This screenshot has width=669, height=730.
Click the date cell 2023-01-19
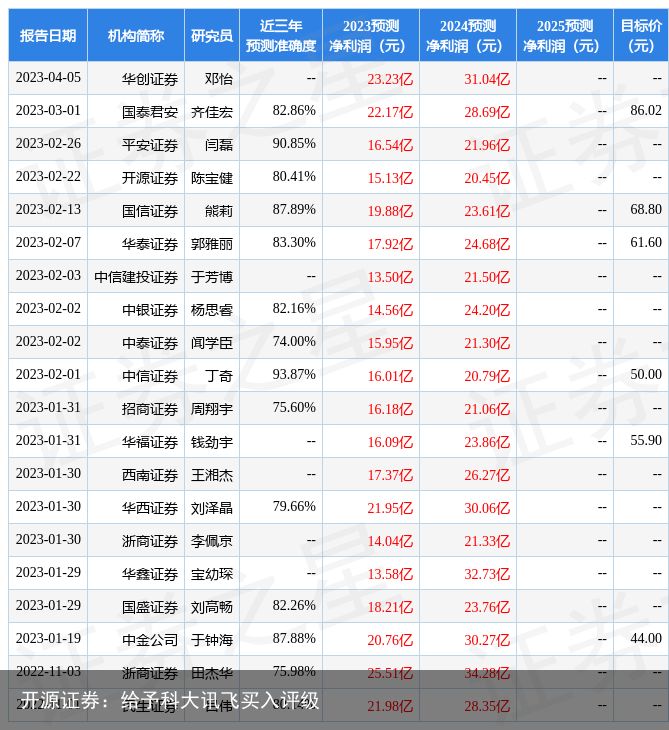(x=48, y=639)
